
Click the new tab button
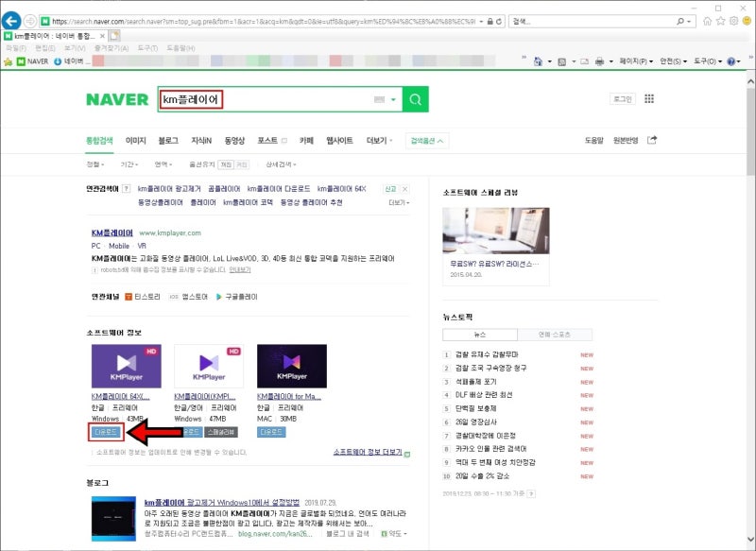click(114, 36)
